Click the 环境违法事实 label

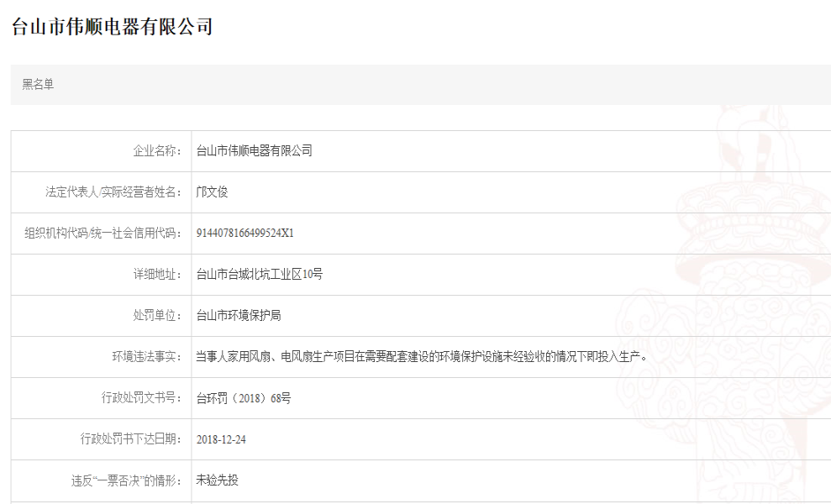146,357
